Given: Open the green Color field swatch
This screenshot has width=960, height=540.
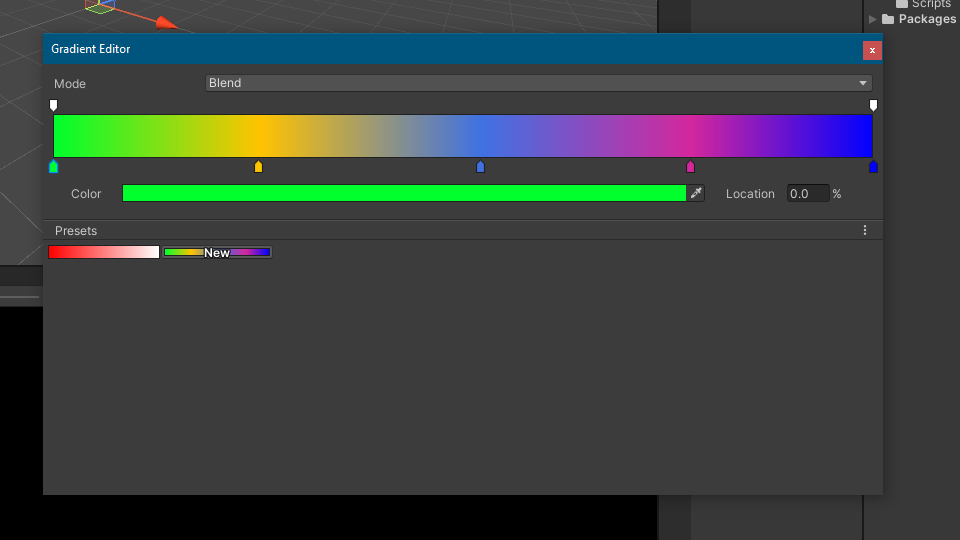Looking at the screenshot, I should coord(404,193).
